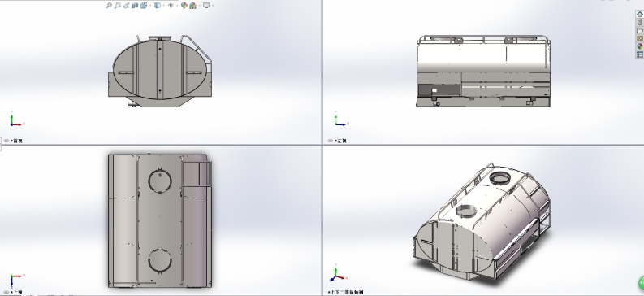This screenshot has height=296, width=644.
Task: Open the File Explorer folder tab
Action: pos(640,30)
